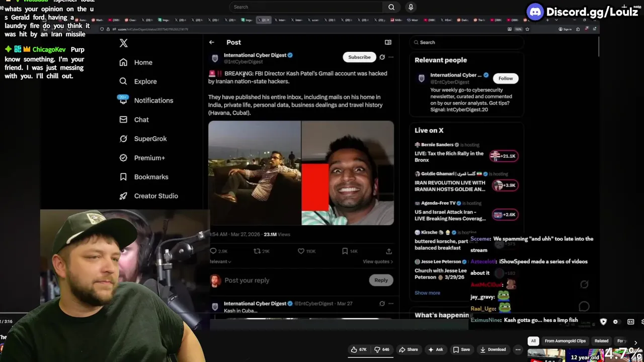Show next filter chips arrow
This screenshot has width=644, height=362.
(x=635, y=342)
